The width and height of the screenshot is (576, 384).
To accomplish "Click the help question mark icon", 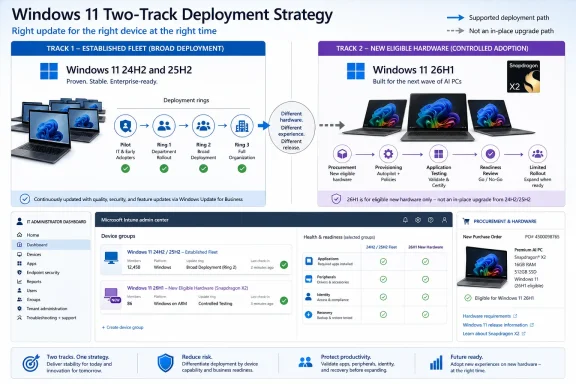I will (431, 220).
